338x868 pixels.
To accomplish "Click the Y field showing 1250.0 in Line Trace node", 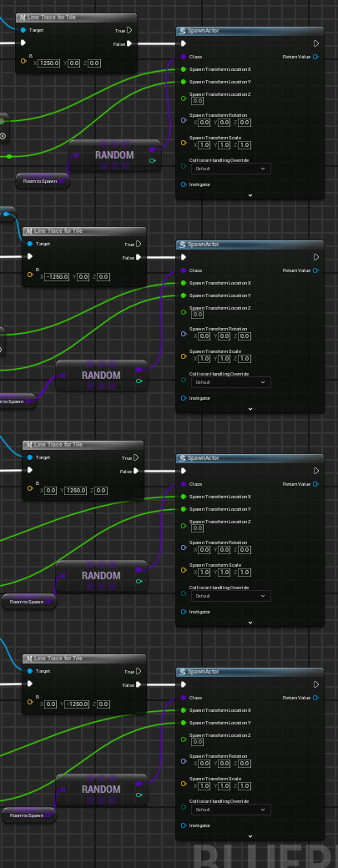I will (76, 491).
